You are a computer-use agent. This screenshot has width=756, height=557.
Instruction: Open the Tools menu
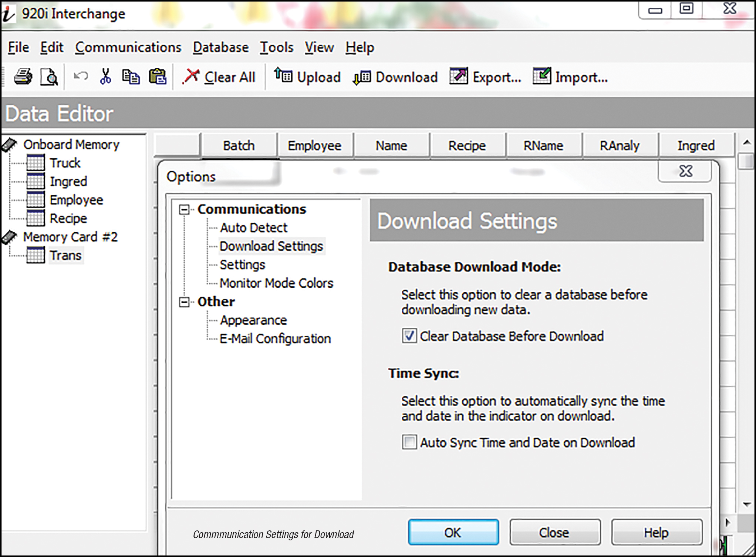(276, 47)
